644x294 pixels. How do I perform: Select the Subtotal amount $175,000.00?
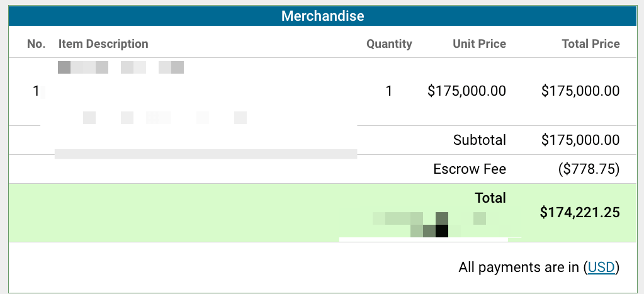(580, 140)
